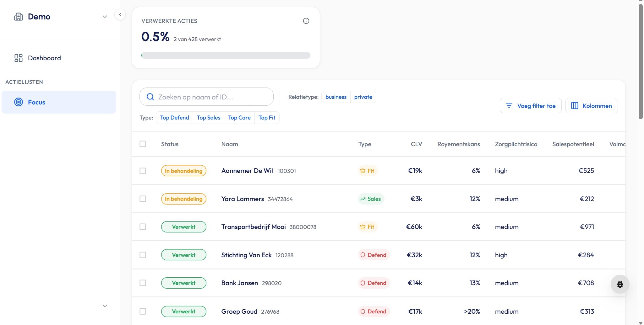Click the magnifier search icon
Screen dimensions: 644x325
pyautogui.click(x=150, y=97)
